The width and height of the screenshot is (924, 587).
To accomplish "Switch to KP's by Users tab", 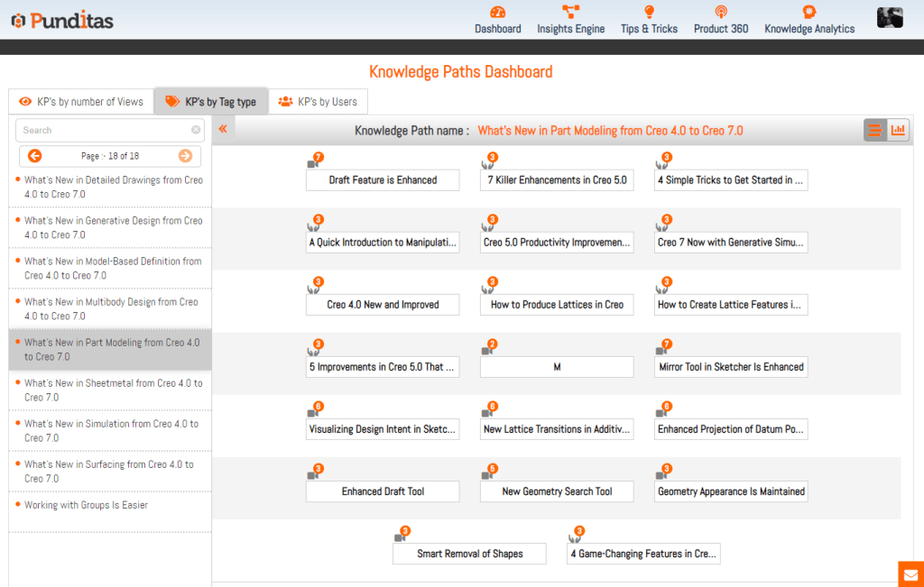I will [x=318, y=102].
